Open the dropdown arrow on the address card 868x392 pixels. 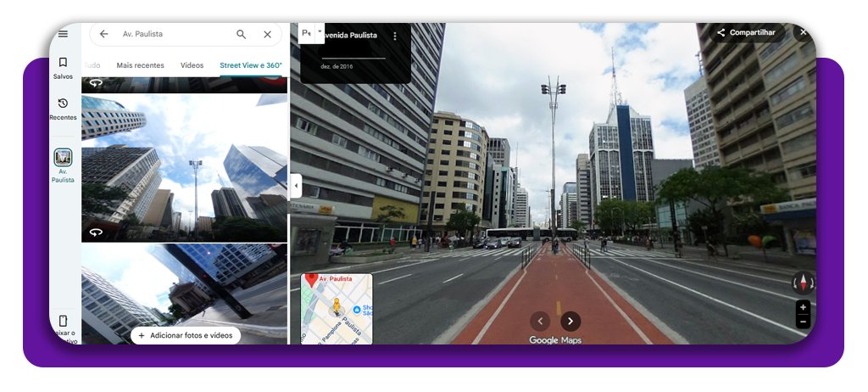click(x=320, y=33)
